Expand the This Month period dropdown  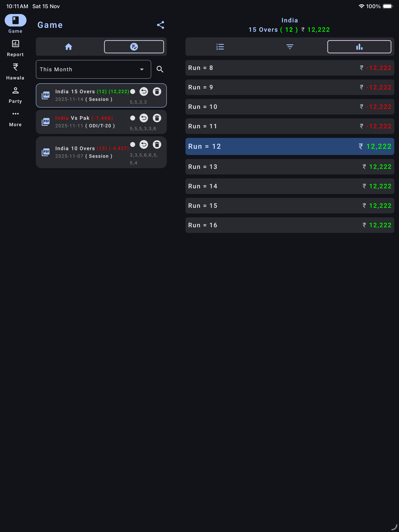pos(93,69)
